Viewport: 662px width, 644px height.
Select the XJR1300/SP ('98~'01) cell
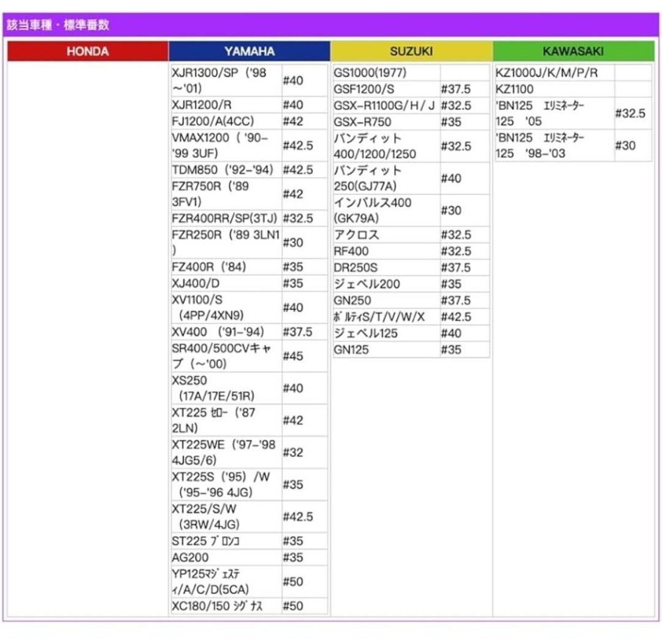pos(226,80)
